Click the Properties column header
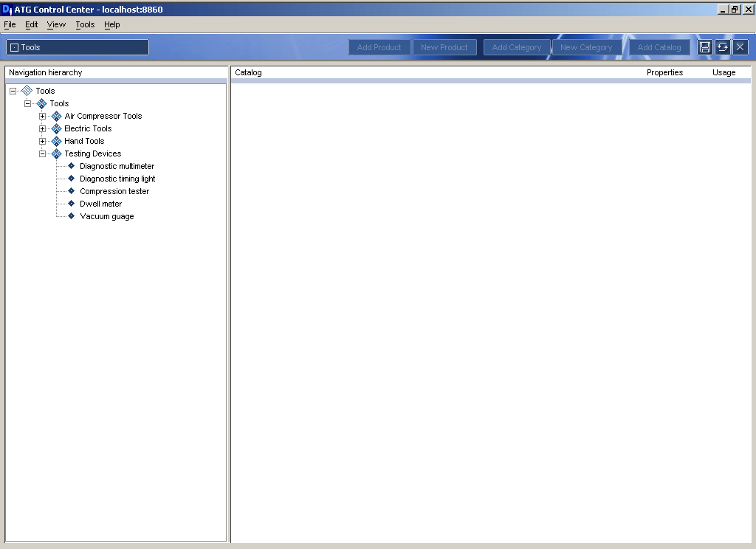This screenshot has width=756, height=549. (x=664, y=72)
